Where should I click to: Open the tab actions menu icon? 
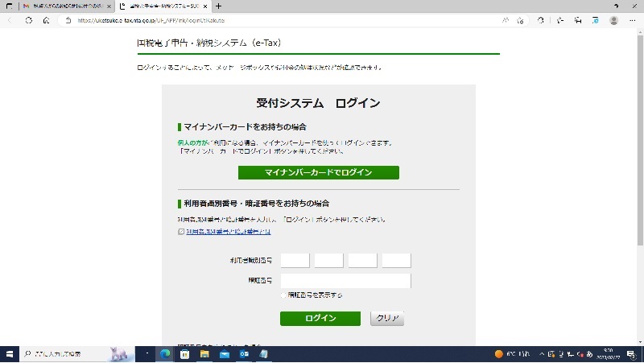coord(9,6)
